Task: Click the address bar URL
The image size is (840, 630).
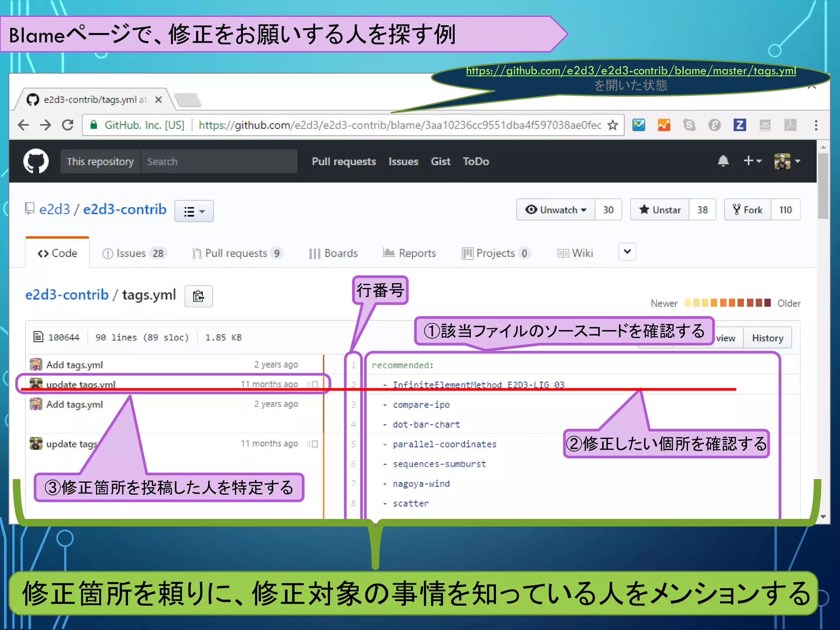Action: point(400,125)
